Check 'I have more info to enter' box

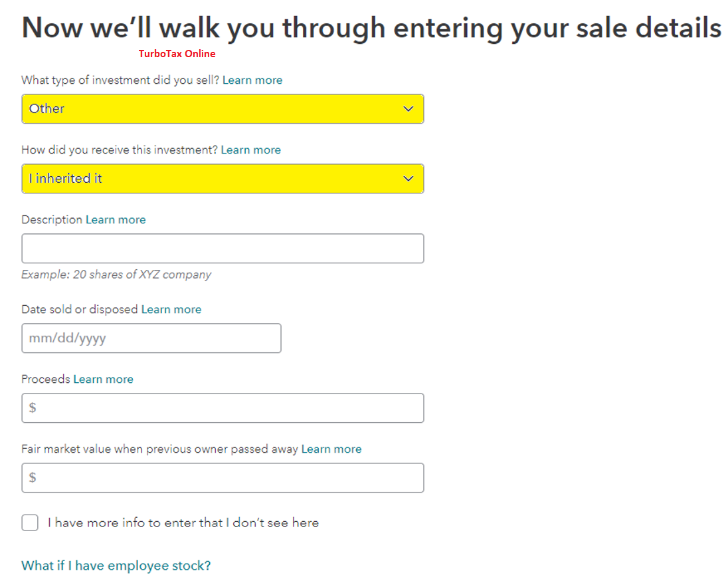[x=30, y=523]
